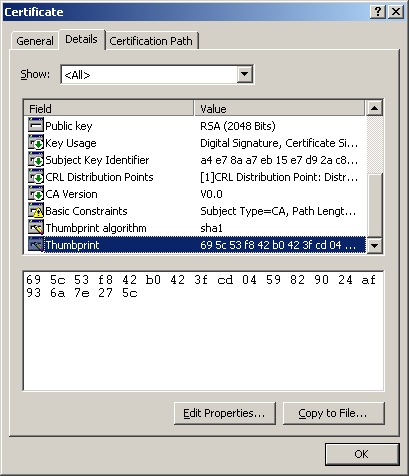Click the Edit Properties button
The image size is (409, 476).
[225, 413]
